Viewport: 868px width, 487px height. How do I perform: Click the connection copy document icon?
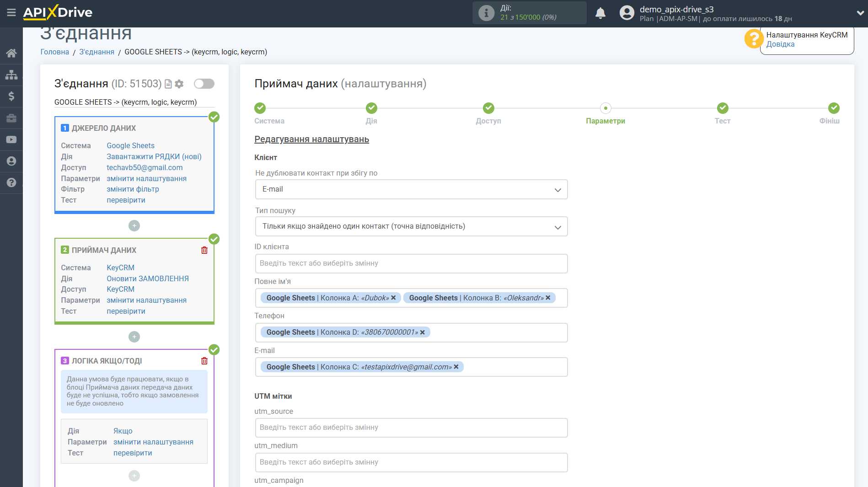coord(168,84)
